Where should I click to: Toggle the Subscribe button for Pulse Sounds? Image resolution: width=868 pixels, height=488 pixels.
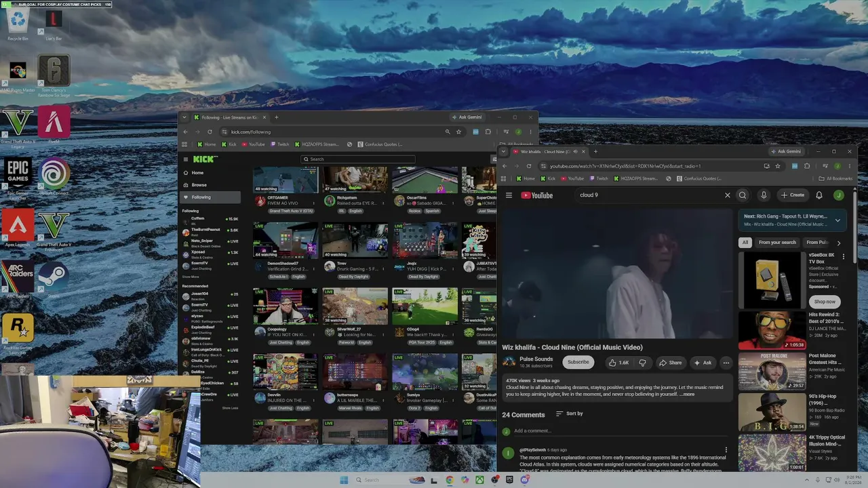pyautogui.click(x=578, y=362)
